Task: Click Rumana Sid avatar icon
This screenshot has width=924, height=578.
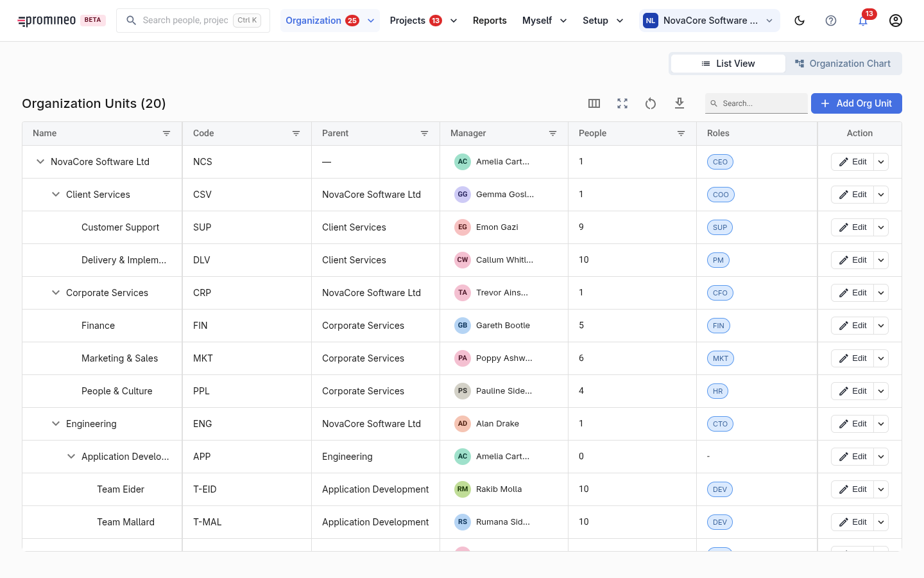Action: 463,522
